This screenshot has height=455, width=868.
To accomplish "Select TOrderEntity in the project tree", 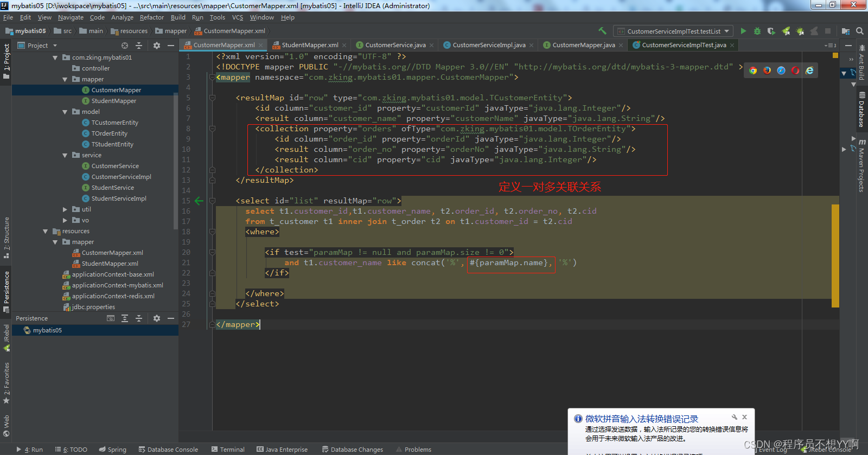I will (110, 133).
